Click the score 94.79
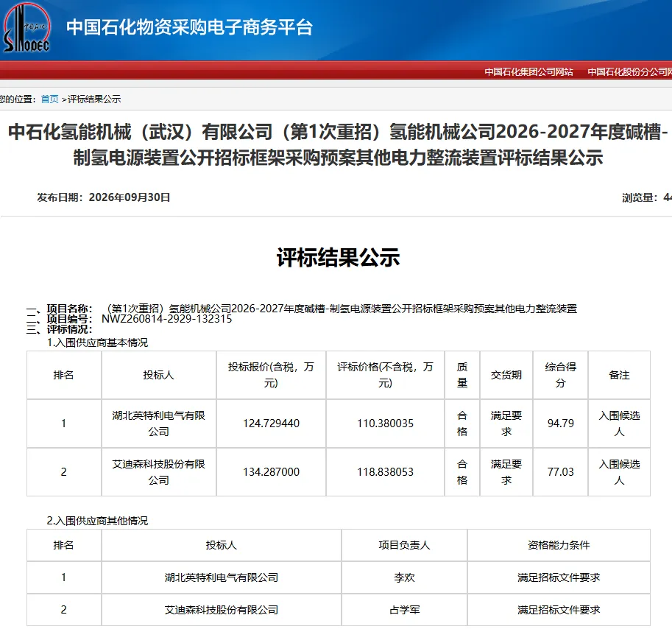This screenshot has height=629, width=672. pyautogui.click(x=561, y=424)
